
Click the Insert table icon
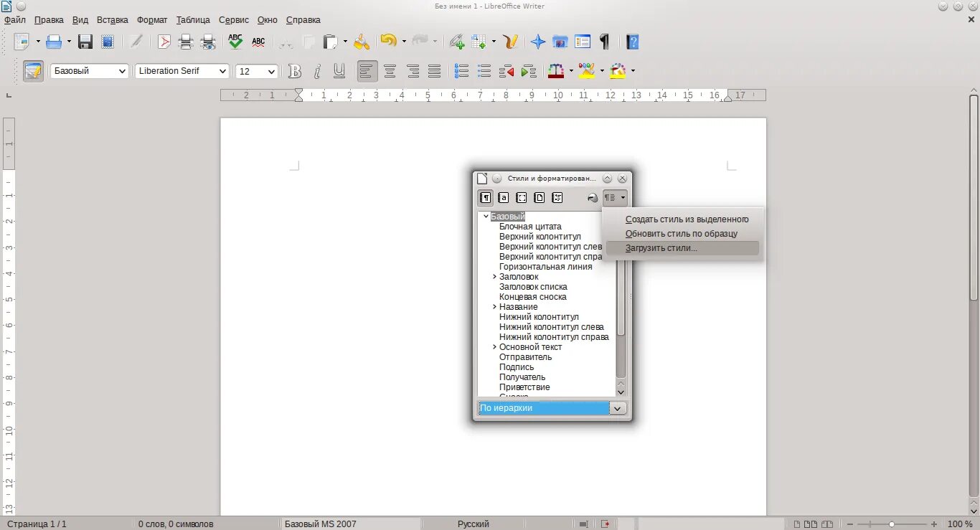pos(479,42)
